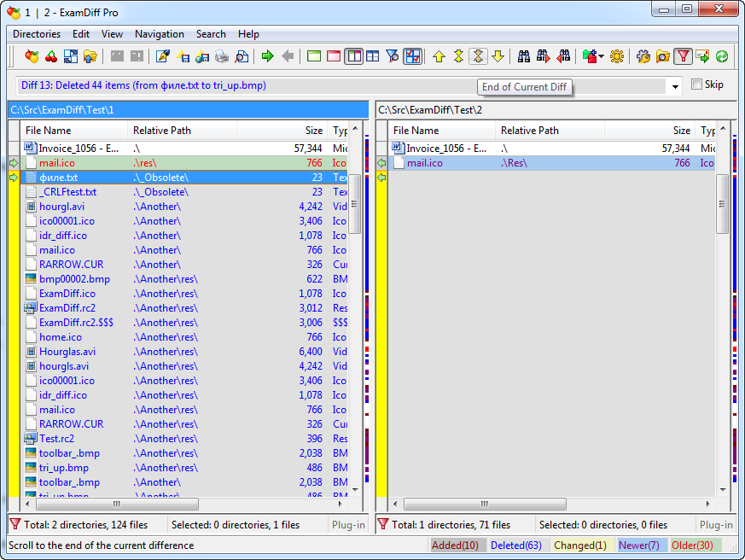This screenshot has height=560, width=745.
Task: Click the yellow triangle with floppy disk icon
Action: point(183,56)
